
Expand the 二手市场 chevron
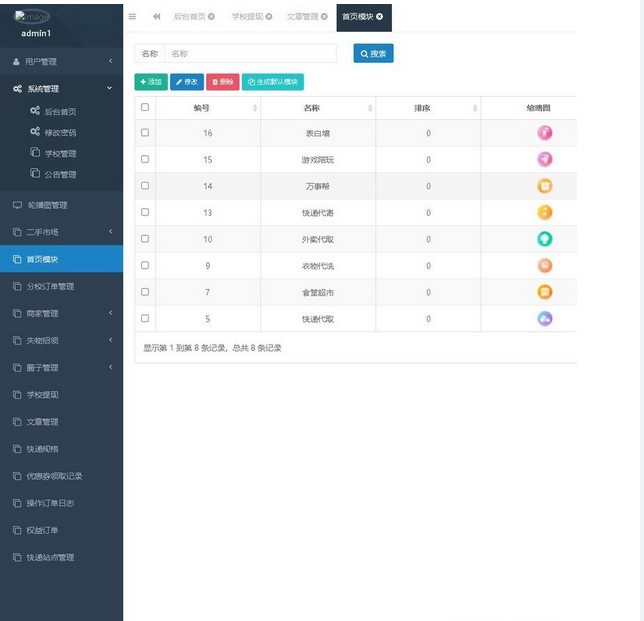pos(110,231)
